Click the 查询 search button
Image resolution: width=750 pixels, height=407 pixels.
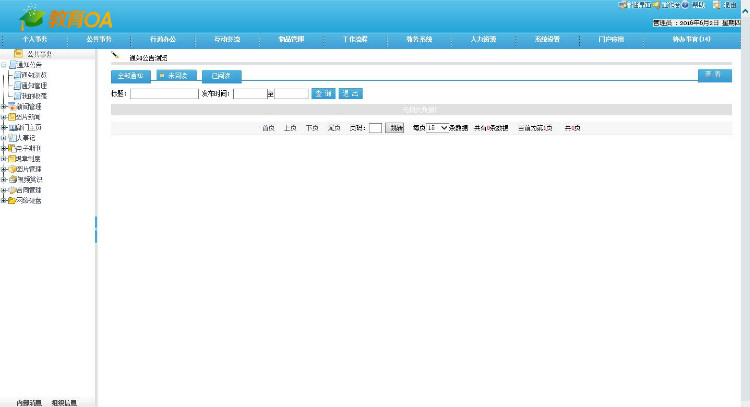(x=323, y=93)
